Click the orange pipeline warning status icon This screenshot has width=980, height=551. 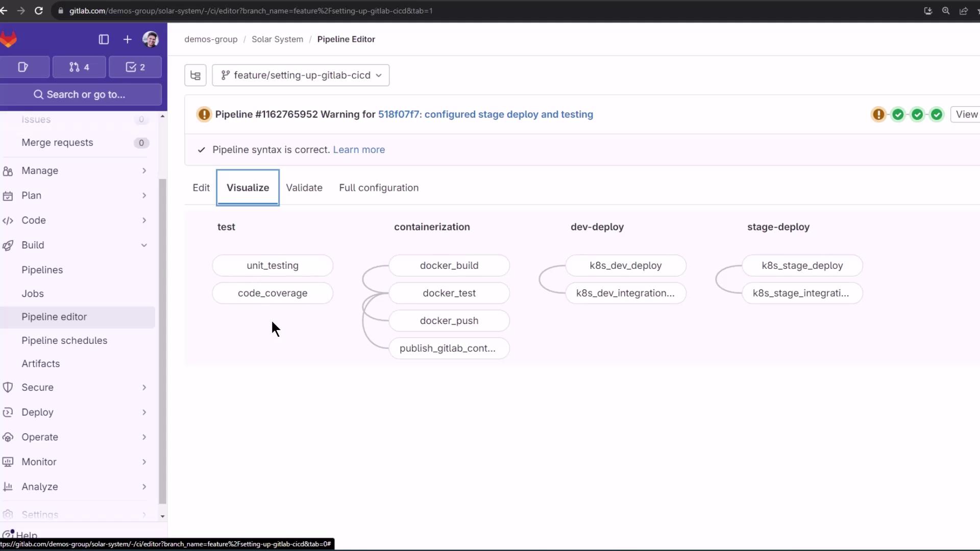204,114
